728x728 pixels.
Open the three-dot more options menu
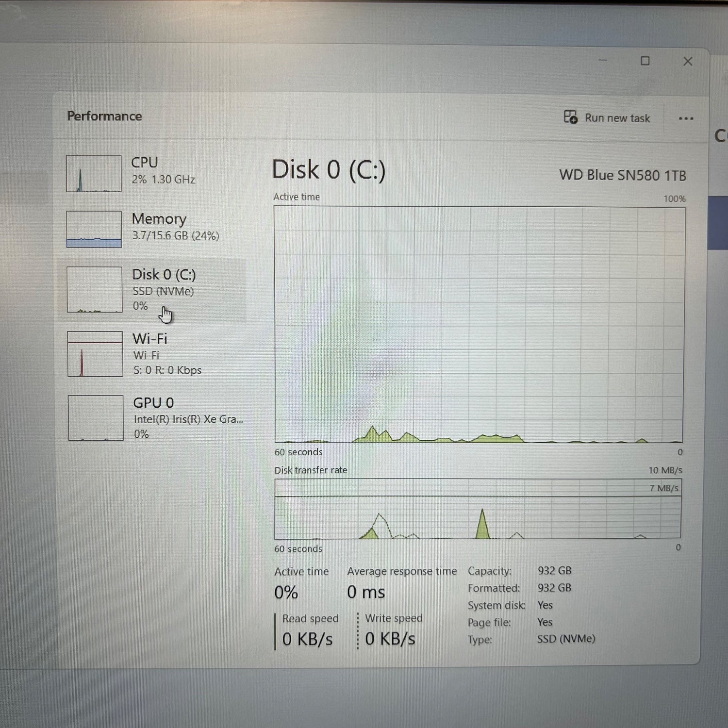click(x=685, y=118)
